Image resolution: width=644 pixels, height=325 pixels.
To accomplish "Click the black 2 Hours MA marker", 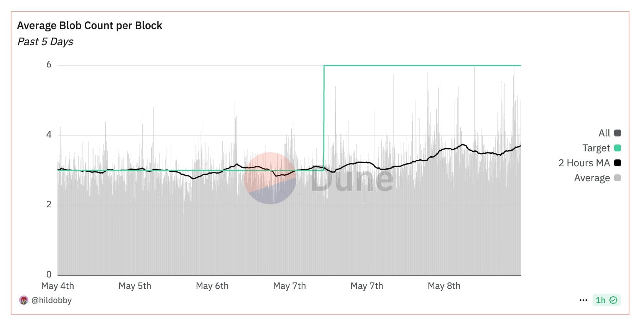I will point(617,163).
